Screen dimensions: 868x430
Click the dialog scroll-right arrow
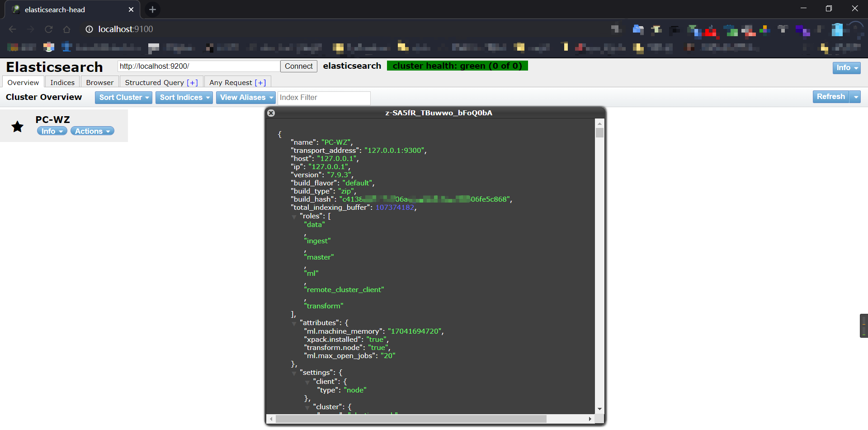click(x=590, y=419)
